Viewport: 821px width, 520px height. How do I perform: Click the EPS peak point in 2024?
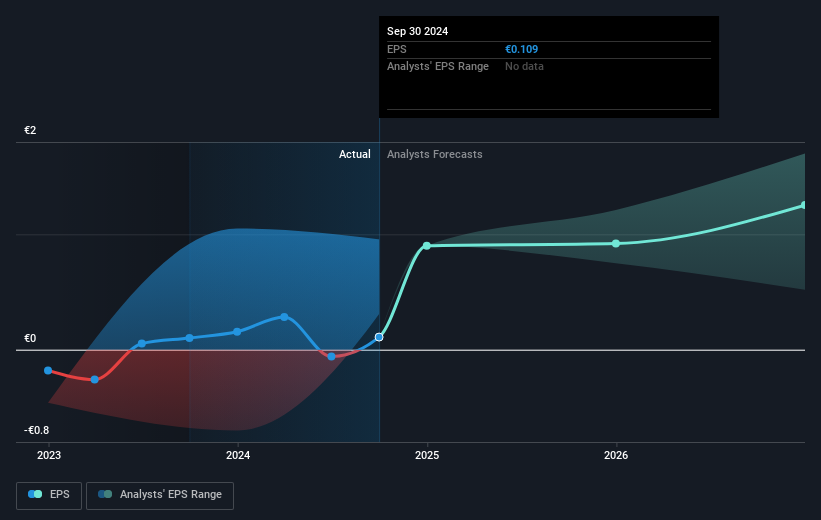284,317
